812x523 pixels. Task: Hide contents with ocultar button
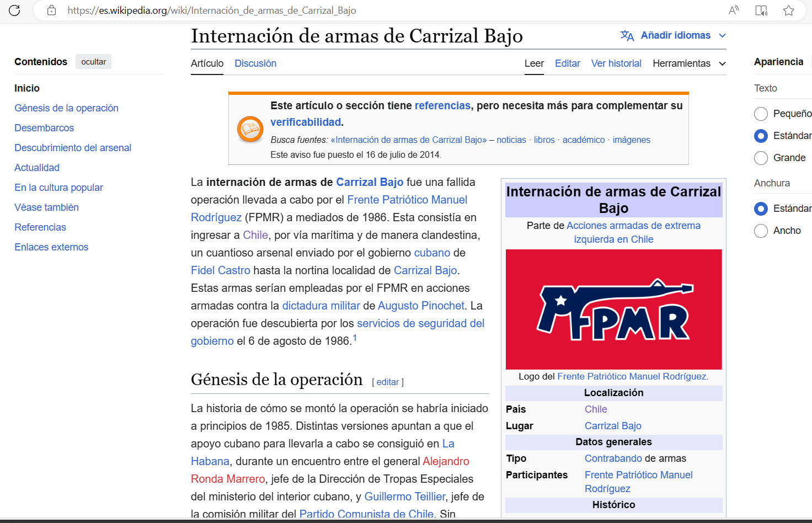click(93, 62)
